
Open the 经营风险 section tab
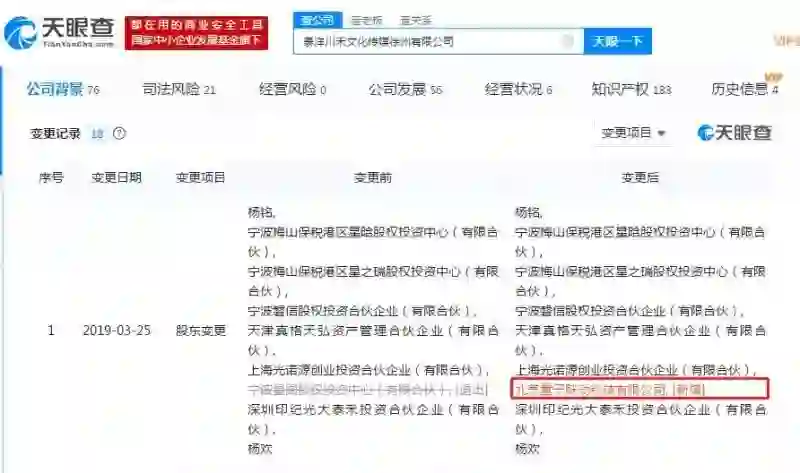coord(292,90)
